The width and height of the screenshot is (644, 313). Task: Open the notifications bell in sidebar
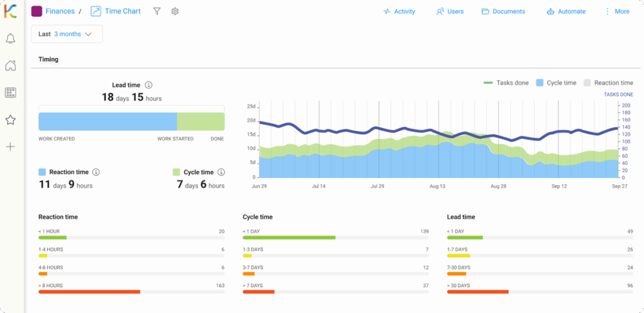[x=10, y=39]
